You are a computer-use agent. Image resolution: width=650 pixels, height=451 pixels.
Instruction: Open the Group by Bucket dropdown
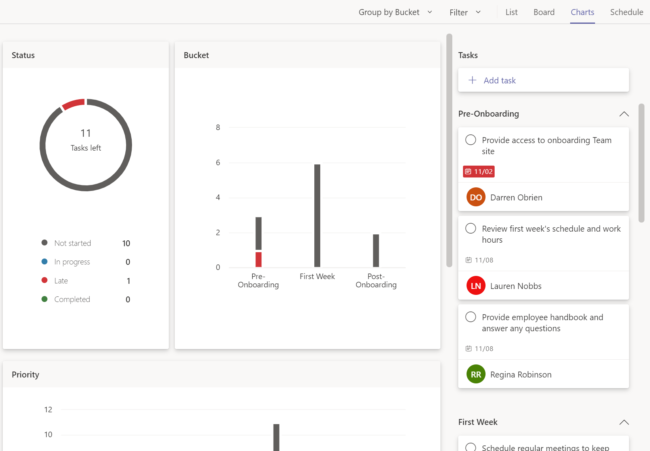(395, 12)
